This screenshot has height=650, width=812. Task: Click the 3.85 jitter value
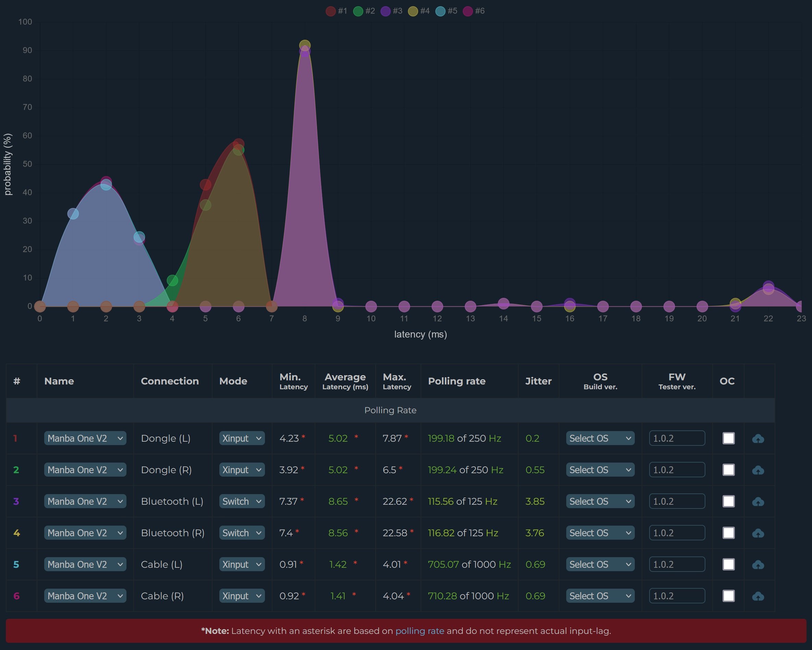(535, 502)
